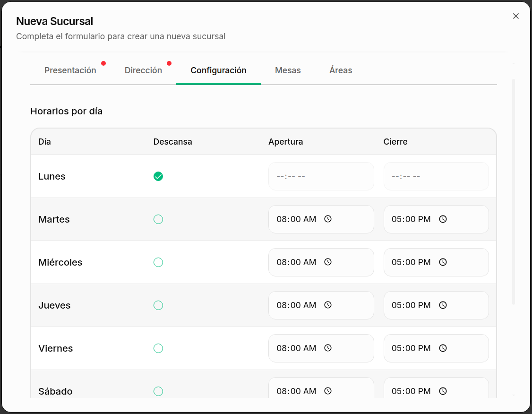The image size is (532, 414).
Task: Open the clock picker for Jueves cierre
Action: tap(443, 305)
